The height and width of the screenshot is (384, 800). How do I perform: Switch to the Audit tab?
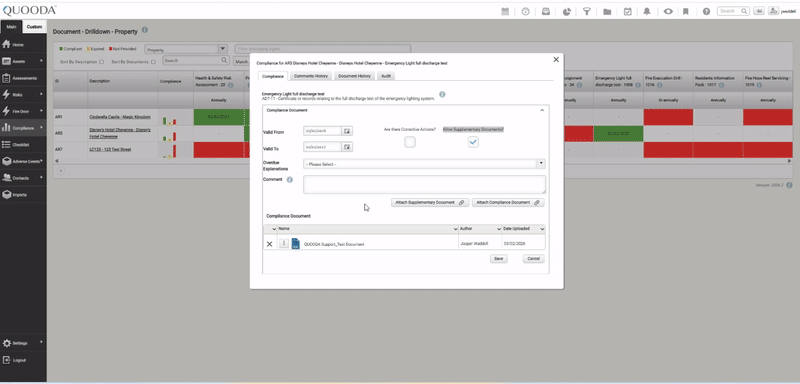[x=386, y=76]
